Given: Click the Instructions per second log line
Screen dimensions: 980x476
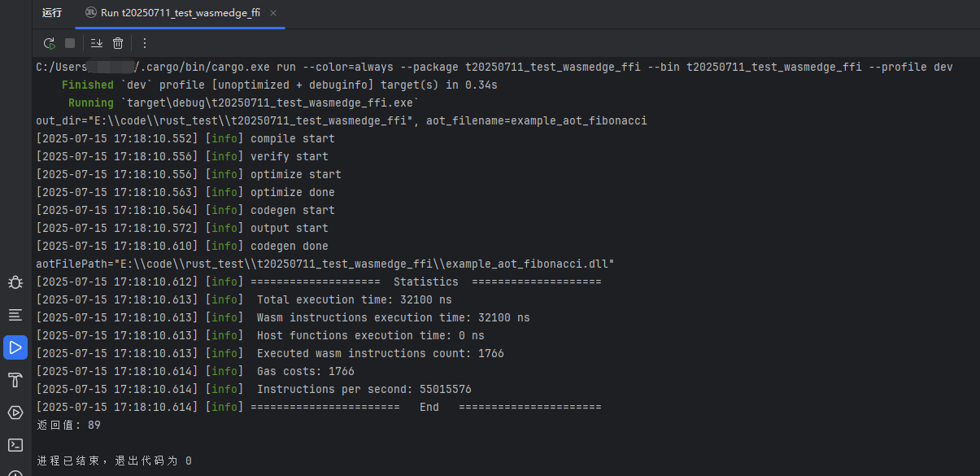Looking at the screenshot, I should point(254,389).
